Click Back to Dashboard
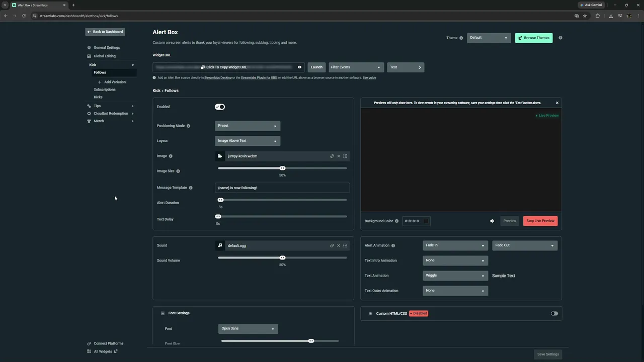Viewport: 644px width, 362px height. tap(105, 32)
